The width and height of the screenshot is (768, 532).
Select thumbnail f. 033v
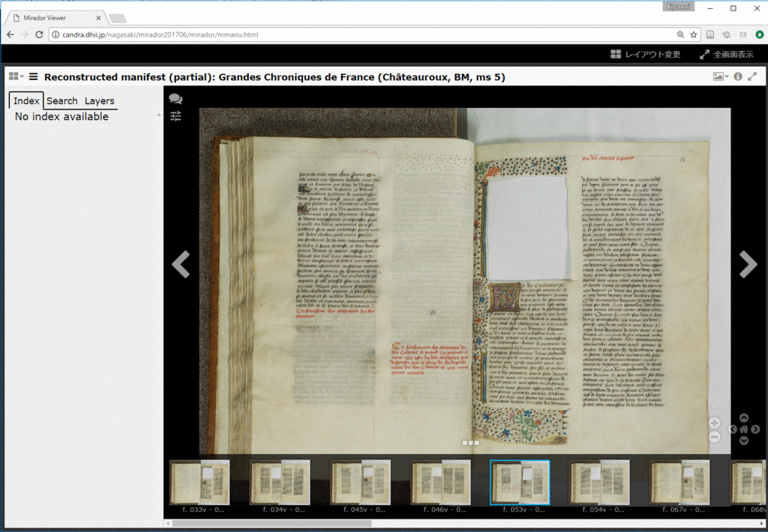199,483
